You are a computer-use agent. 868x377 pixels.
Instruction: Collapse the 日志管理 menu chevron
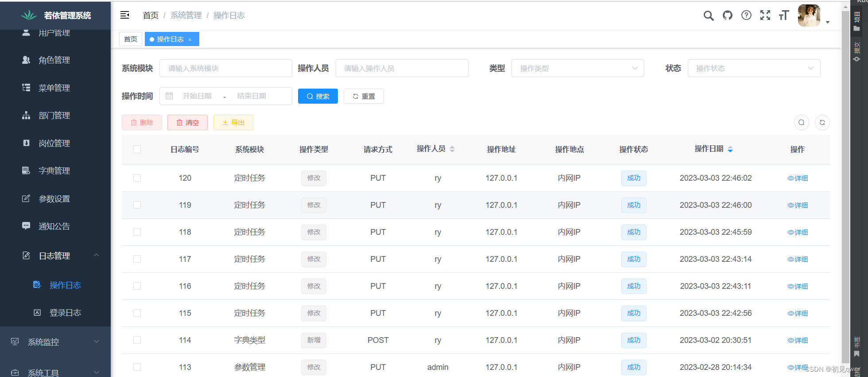(x=96, y=255)
